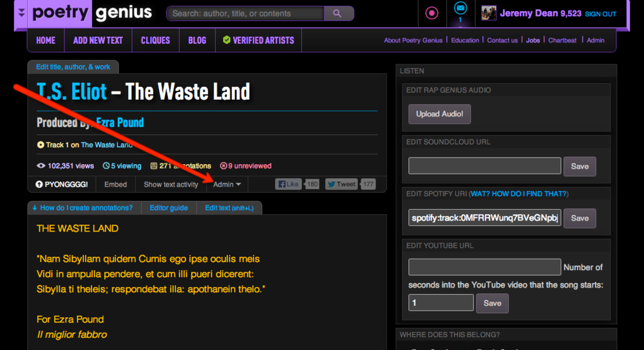
Task: Click the PYONGGGG! button
Action: 62,184
